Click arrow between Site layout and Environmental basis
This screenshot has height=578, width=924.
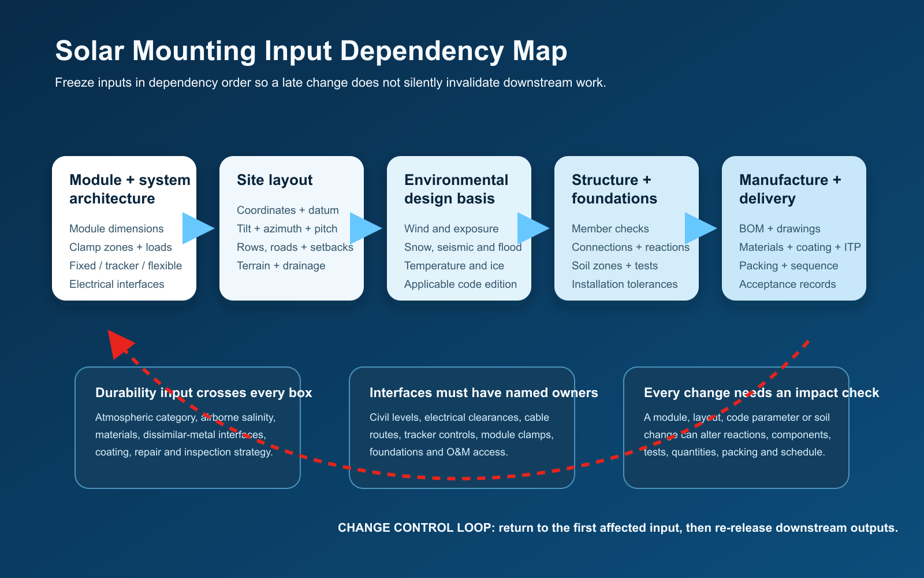(x=366, y=228)
